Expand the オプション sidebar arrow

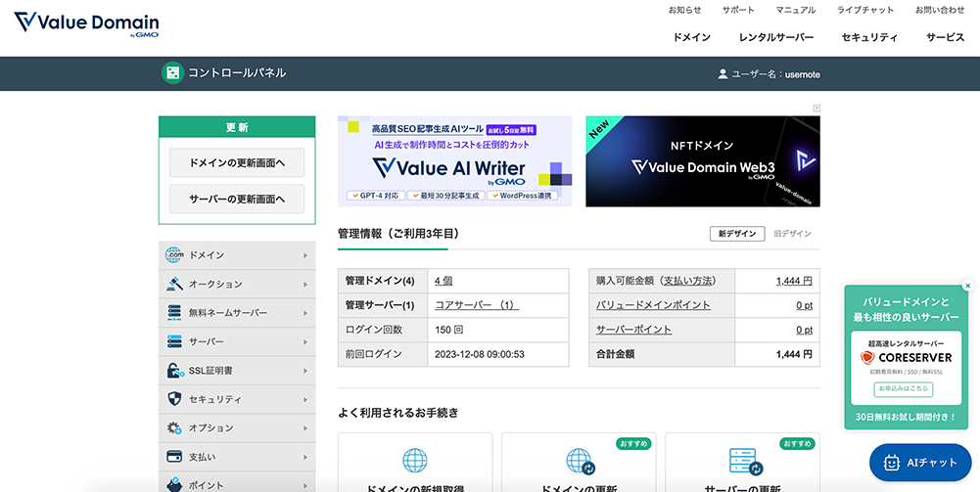click(305, 427)
